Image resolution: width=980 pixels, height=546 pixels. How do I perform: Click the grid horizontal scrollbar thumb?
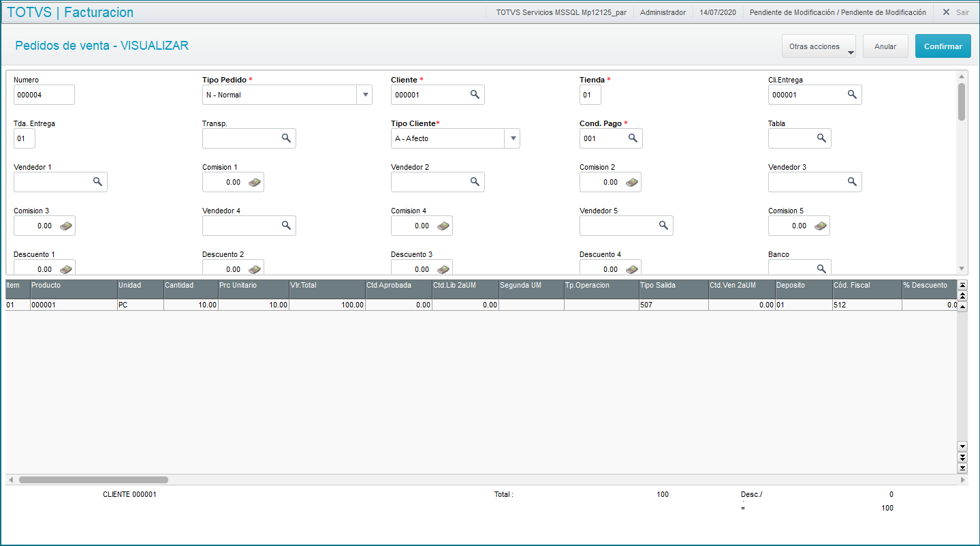[93, 480]
